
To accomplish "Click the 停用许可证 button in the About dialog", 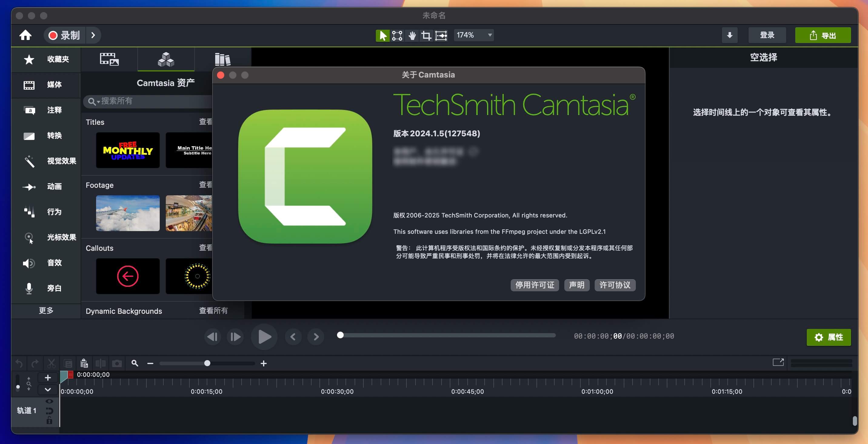I will (534, 285).
